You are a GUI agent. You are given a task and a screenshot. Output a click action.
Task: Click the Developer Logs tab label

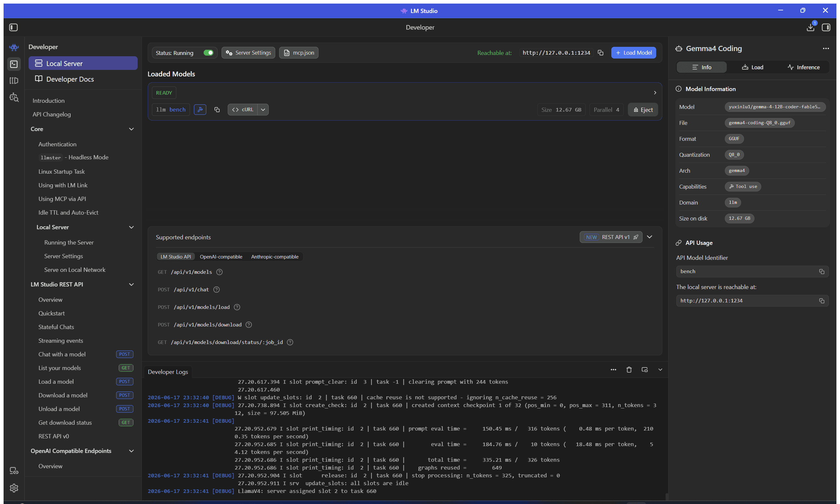pos(168,372)
